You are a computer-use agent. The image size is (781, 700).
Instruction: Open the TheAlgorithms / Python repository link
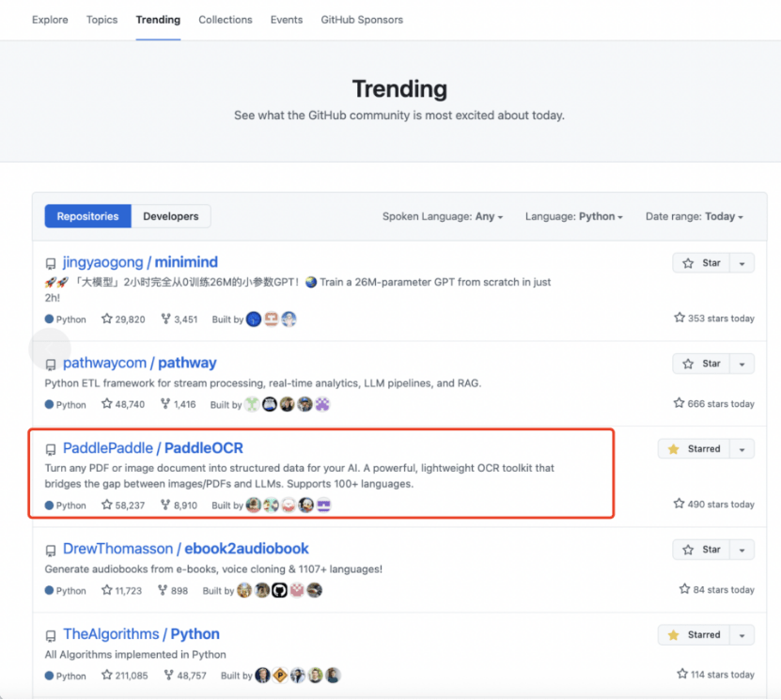(x=141, y=634)
